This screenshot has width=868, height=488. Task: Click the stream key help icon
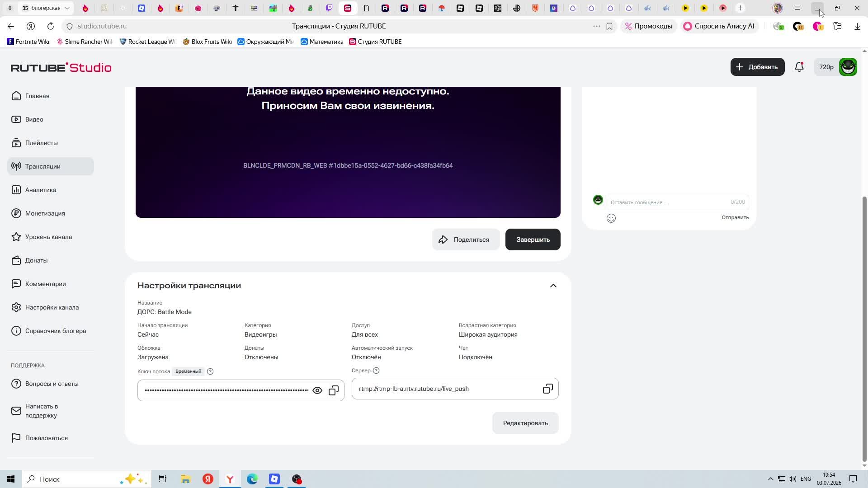tap(210, 371)
